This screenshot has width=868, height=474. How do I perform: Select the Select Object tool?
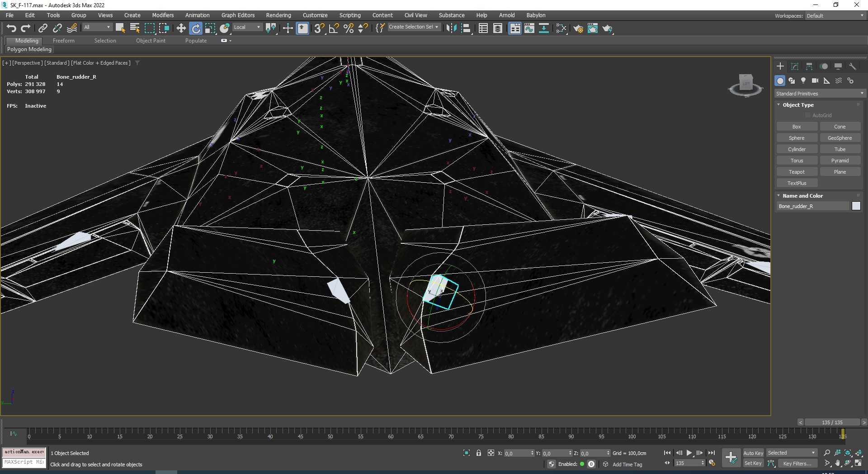pos(120,28)
